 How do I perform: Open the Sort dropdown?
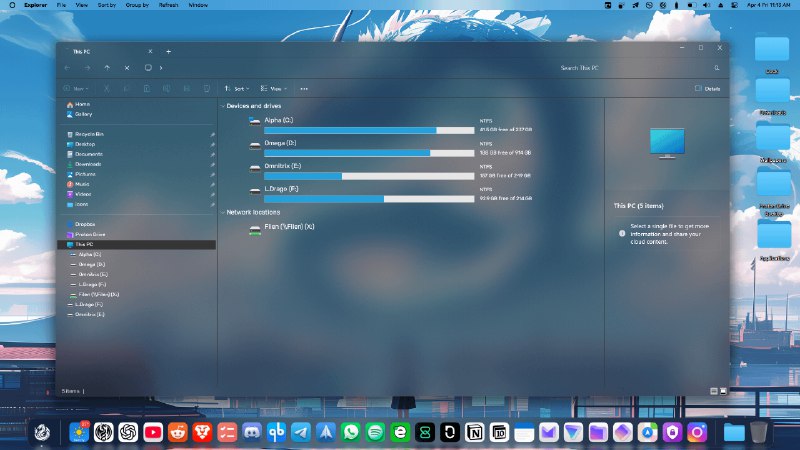[x=237, y=89]
